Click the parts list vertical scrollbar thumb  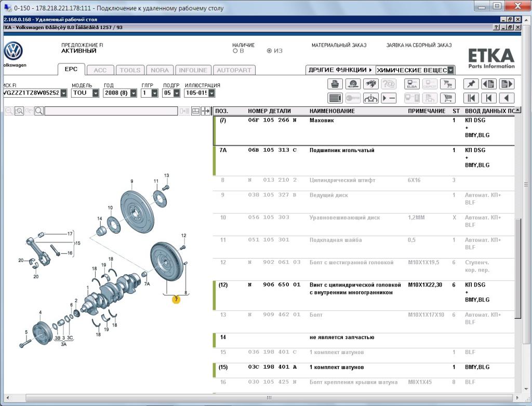[x=518, y=268]
